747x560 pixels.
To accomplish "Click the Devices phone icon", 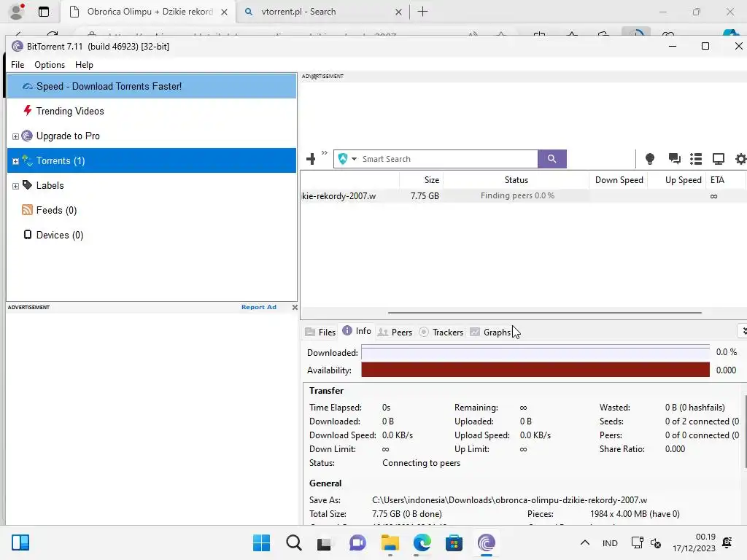I will 28,234.
